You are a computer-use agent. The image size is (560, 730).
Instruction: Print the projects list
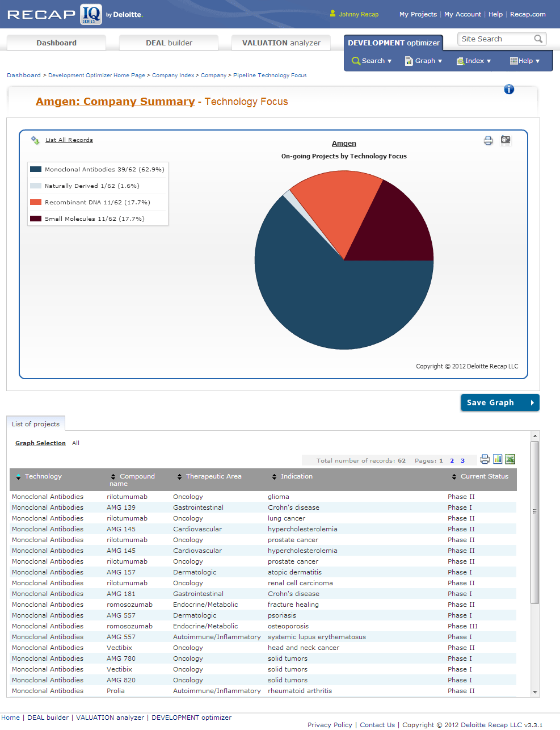point(485,459)
